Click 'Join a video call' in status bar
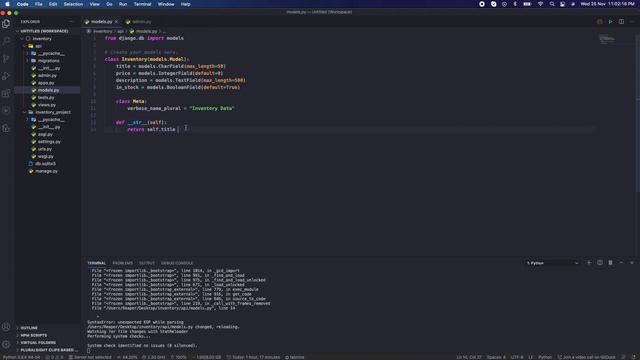640x360 pixels. pyautogui.click(x=587, y=357)
